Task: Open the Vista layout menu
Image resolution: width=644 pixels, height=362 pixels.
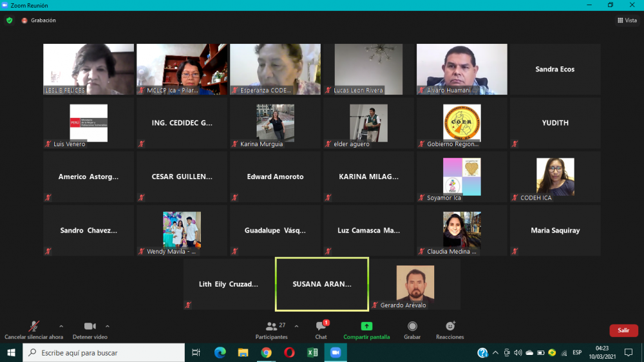Action: click(627, 21)
